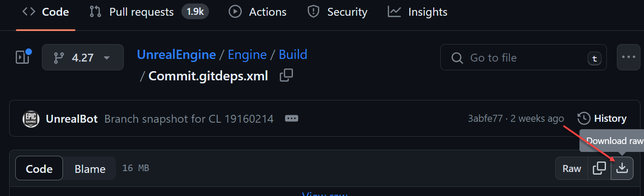Copy raw file contents icon
This screenshot has width=644, height=196.
coord(599,168)
